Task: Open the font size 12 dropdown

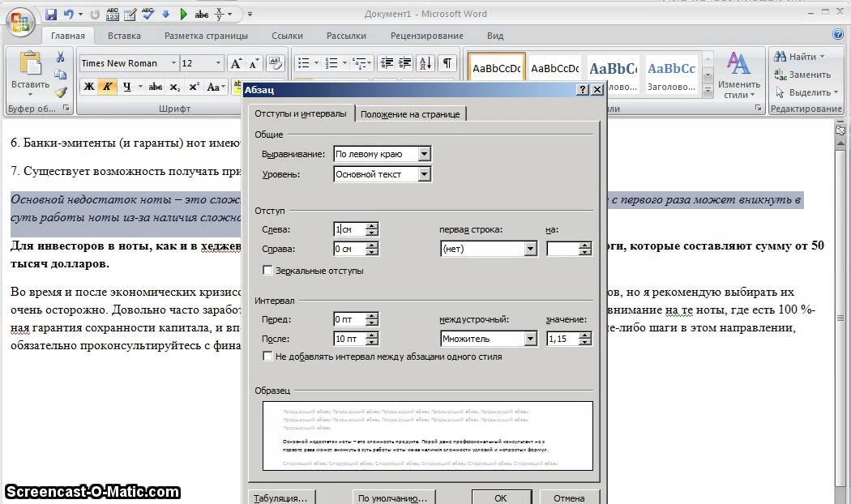Action: point(218,63)
